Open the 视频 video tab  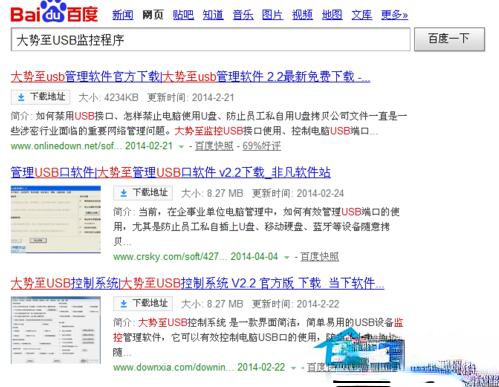click(x=302, y=15)
